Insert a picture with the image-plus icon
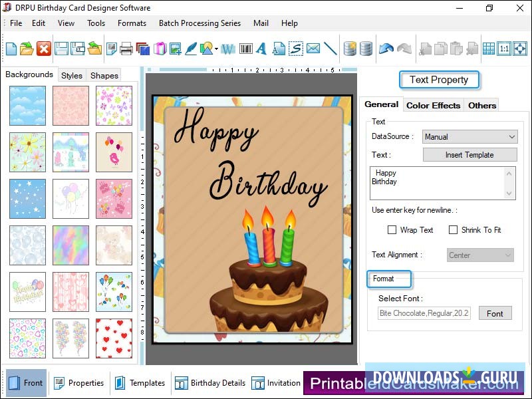532x399 pixels. pos(176,49)
